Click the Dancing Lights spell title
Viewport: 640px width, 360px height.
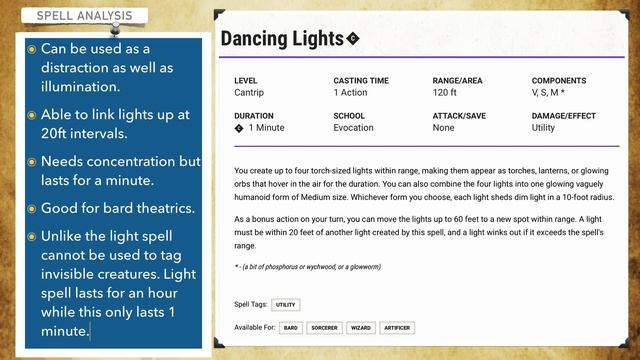(282, 39)
